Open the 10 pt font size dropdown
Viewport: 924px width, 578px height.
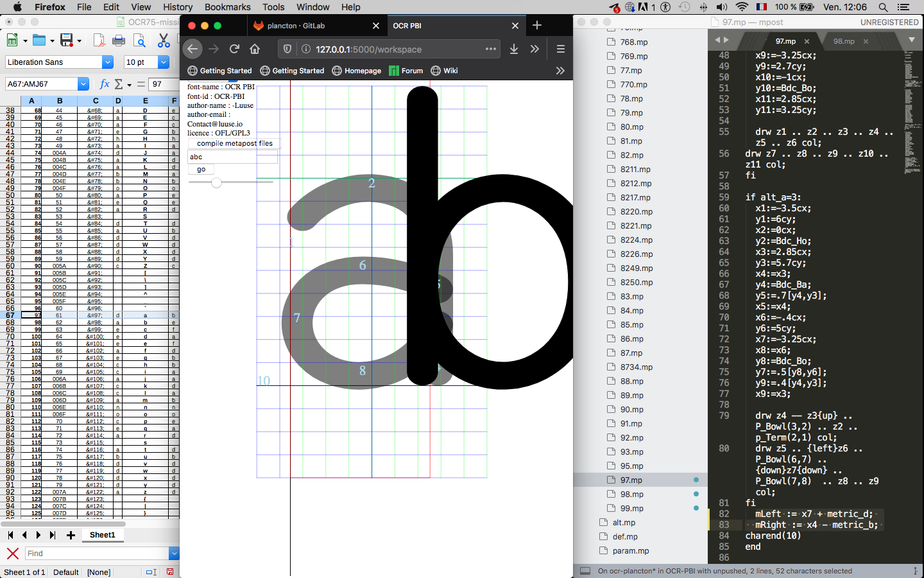click(164, 62)
